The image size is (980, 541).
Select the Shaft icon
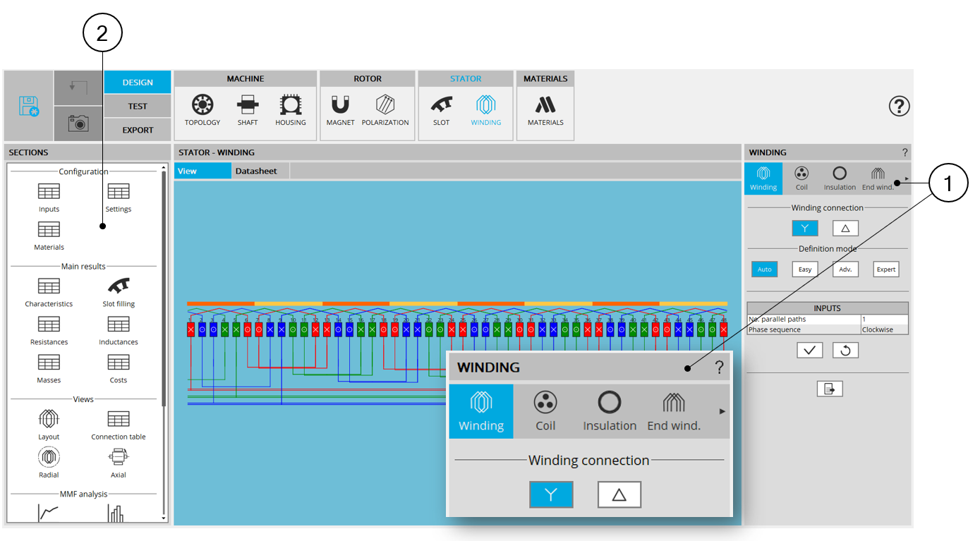click(x=248, y=111)
